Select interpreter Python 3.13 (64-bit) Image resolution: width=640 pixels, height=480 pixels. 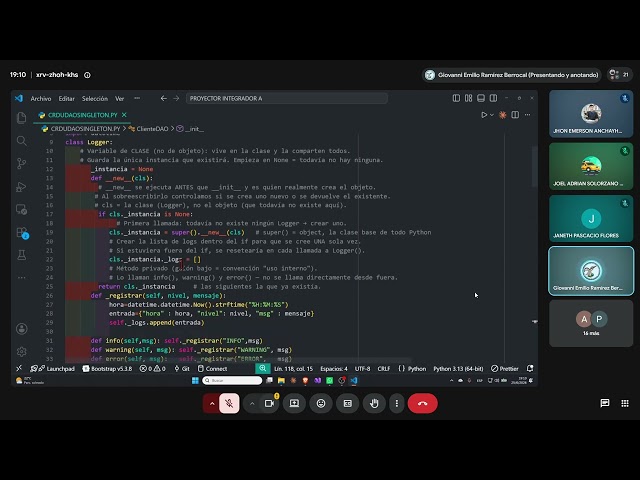point(458,369)
